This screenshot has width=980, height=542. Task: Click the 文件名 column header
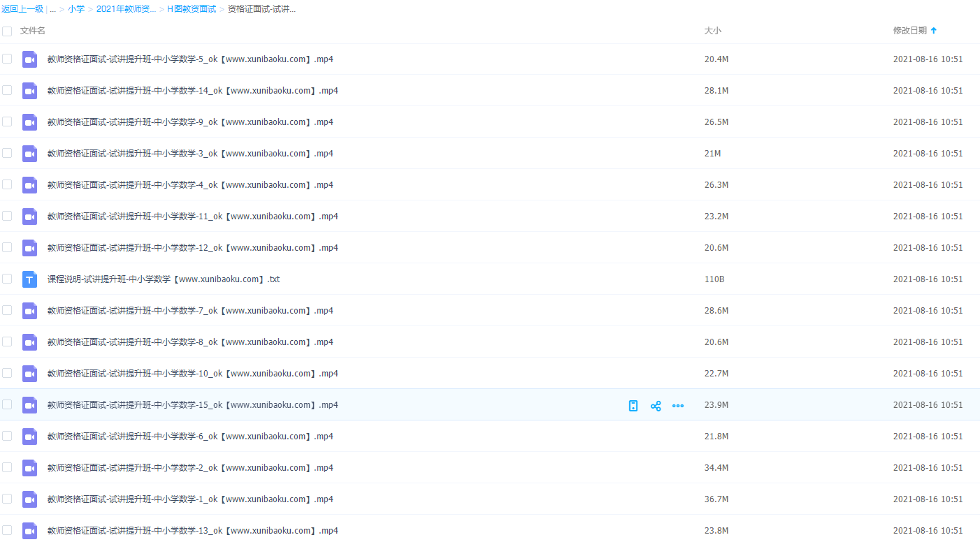pyautogui.click(x=33, y=31)
